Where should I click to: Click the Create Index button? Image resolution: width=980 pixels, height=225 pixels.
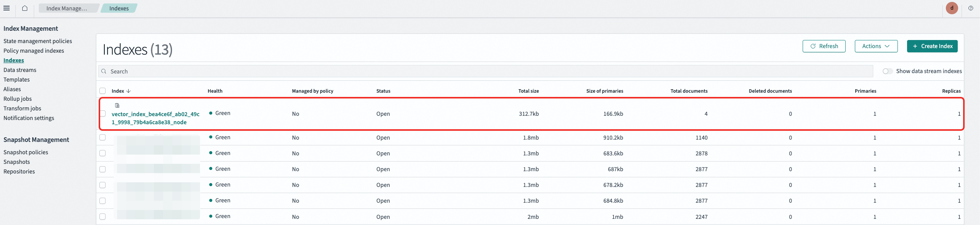[932, 46]
